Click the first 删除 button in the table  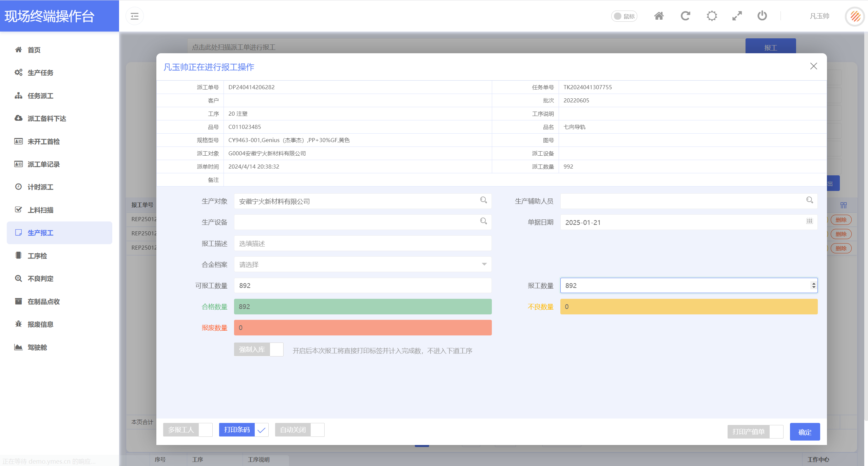tap(841, 220)
